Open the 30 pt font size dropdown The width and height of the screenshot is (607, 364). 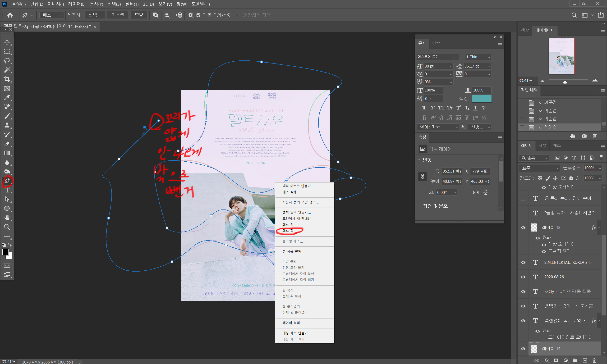451,66
